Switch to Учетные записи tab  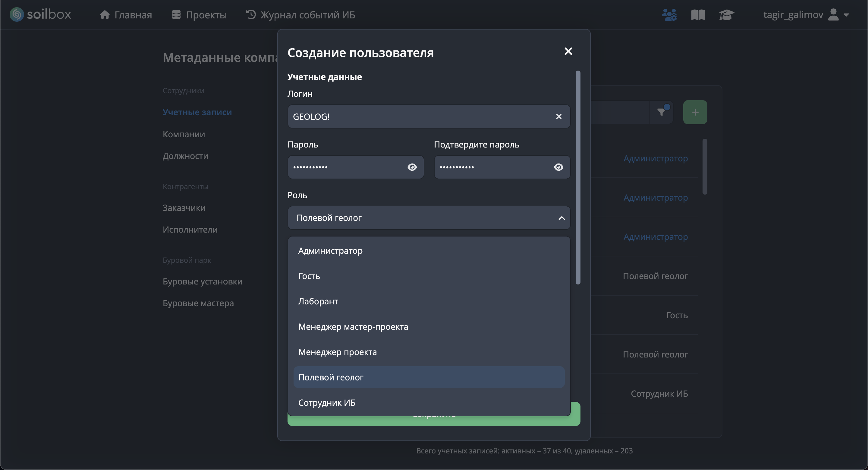tap(197, 112)
